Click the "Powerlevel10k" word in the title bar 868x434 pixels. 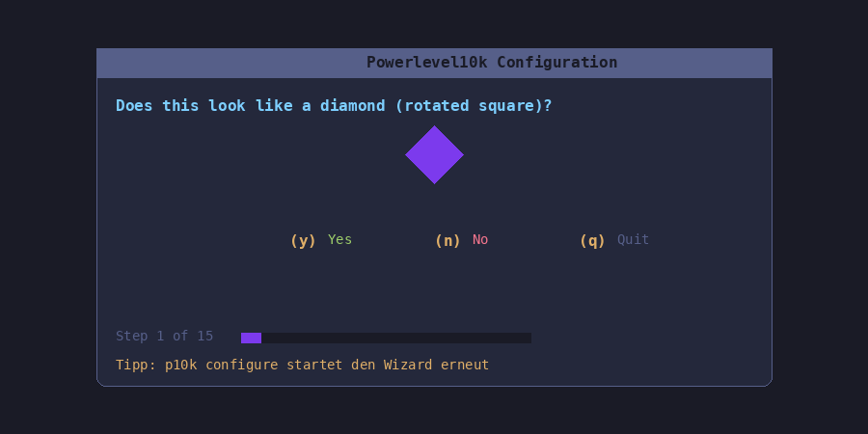(426, 63)
